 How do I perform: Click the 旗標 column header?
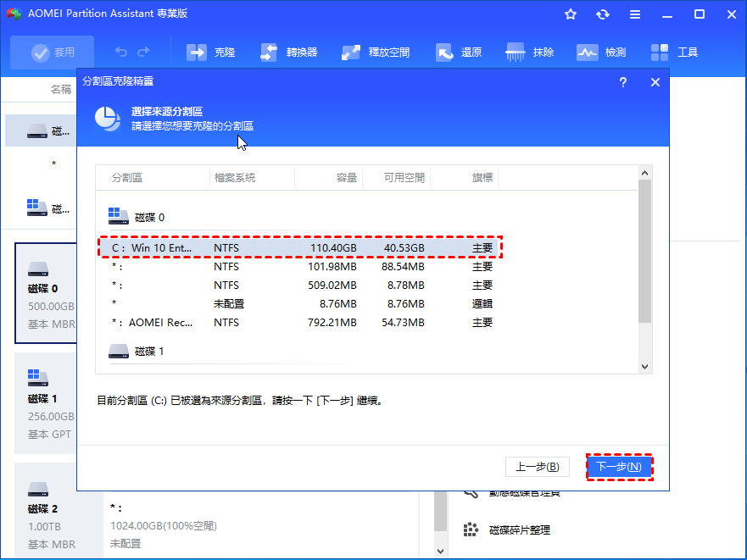click(x=482, y=178)
